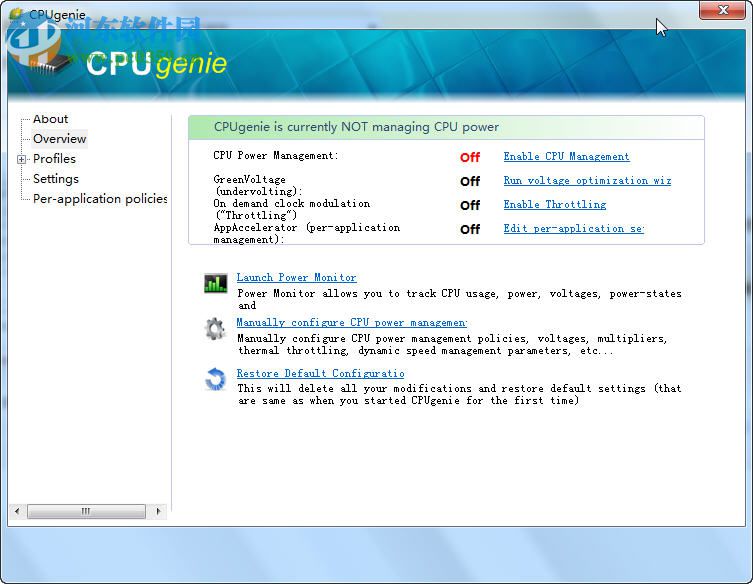Click Manually configure CPU power management link
This screenshot has width=753, height=584.
tap(352, 323)
